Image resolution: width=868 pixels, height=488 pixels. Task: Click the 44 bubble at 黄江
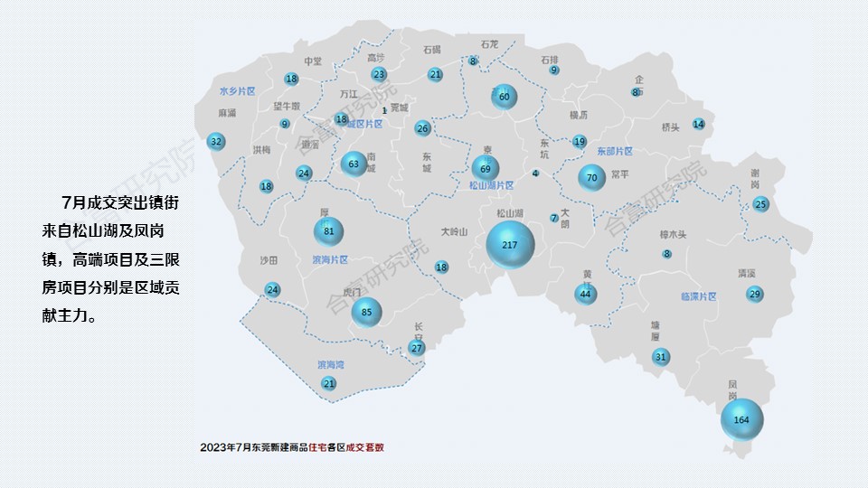click(x=586, y=294)
